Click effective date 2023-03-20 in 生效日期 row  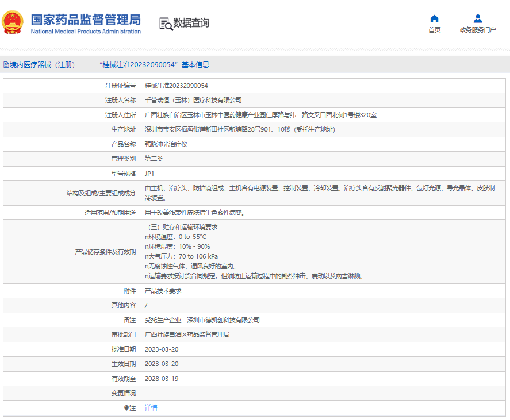[x=162, y=364]
